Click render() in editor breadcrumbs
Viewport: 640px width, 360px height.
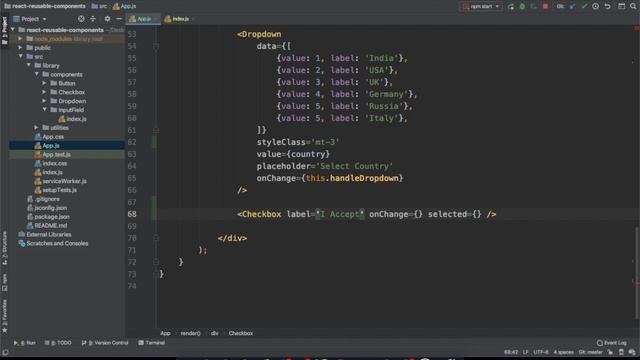(191, 333)
